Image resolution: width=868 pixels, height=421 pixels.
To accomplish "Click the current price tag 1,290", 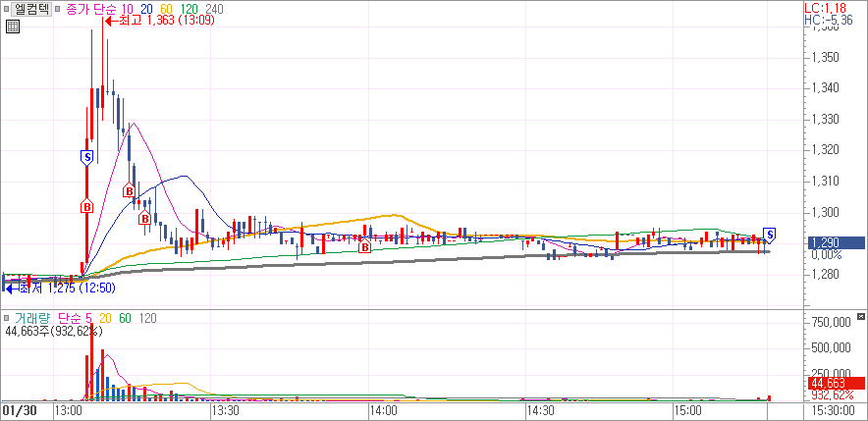I will tap(836, 242).
